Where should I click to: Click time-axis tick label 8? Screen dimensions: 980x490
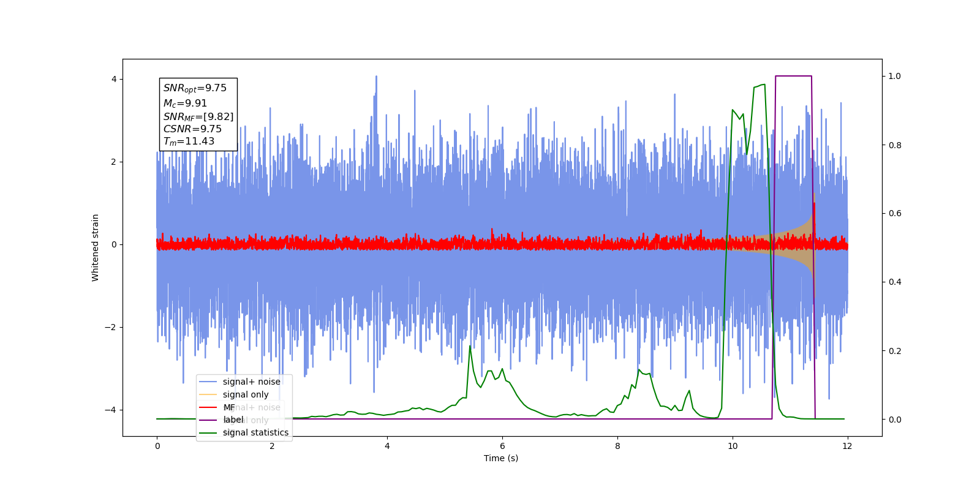point(617,446)
